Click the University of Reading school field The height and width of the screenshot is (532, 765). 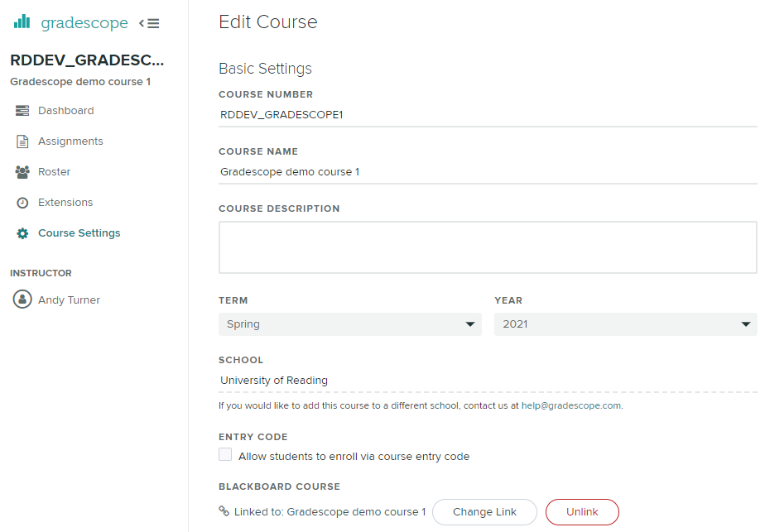click(487, 381)
